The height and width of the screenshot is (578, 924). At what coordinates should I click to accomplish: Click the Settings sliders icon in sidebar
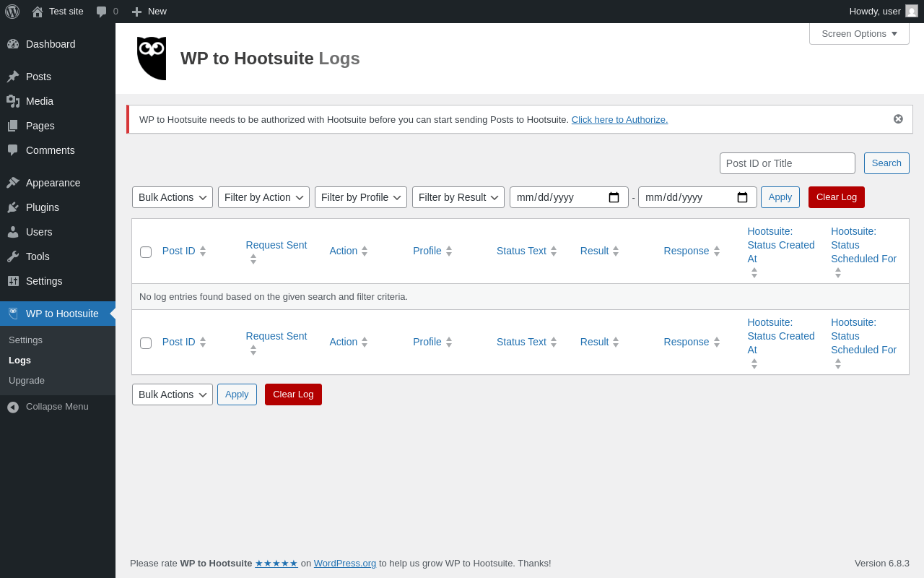13,281
